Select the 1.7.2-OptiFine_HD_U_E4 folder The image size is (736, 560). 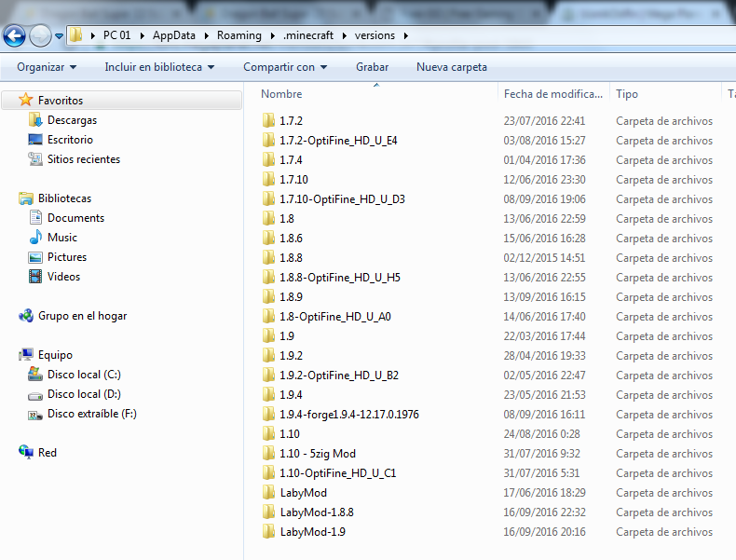338,141
